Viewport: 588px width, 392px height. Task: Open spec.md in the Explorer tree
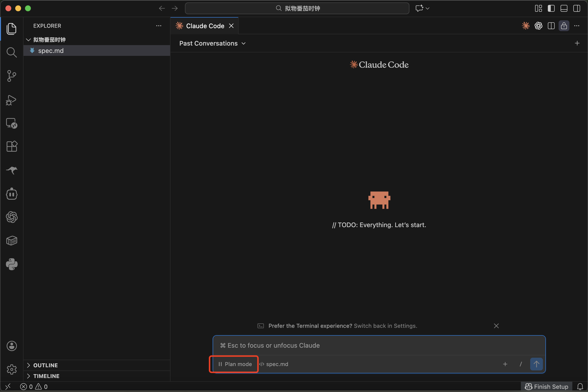pyautogui.click(x=97, y=50)
